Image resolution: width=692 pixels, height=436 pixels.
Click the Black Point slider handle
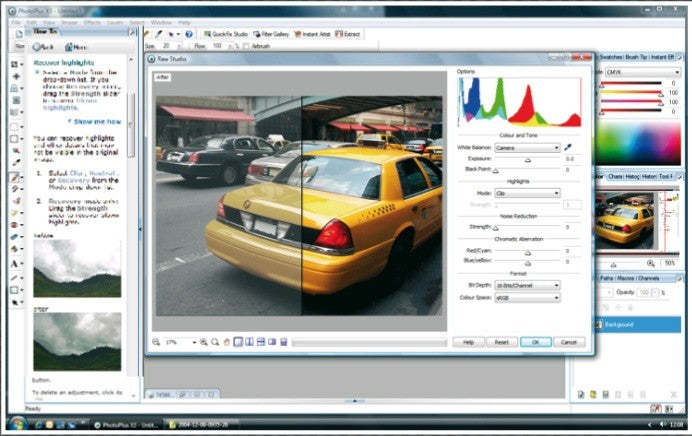click(x=495, y=171)
